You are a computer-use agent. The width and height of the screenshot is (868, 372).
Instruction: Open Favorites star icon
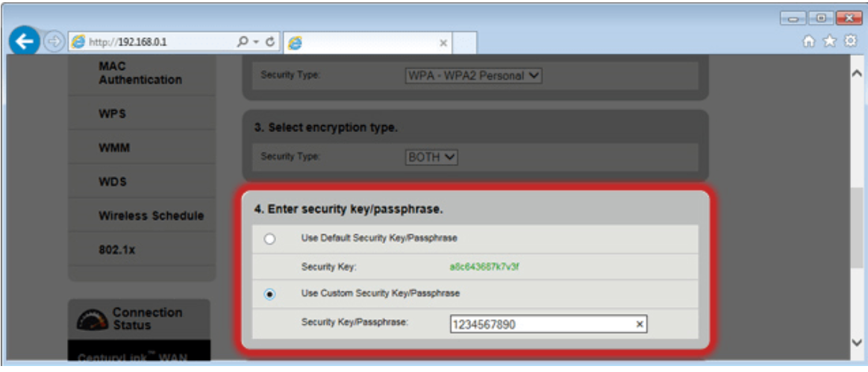[x=829, y=42]
